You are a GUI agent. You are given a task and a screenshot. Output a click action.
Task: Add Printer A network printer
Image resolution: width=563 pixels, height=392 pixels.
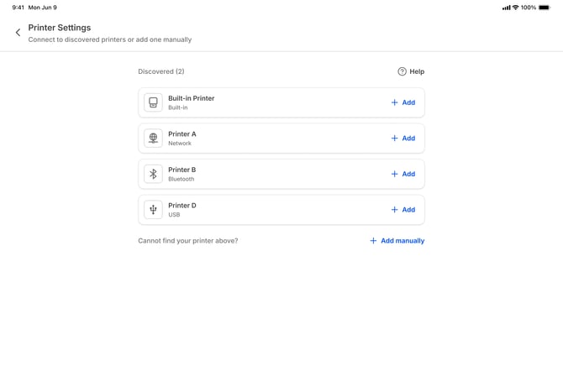pos(403,139)
